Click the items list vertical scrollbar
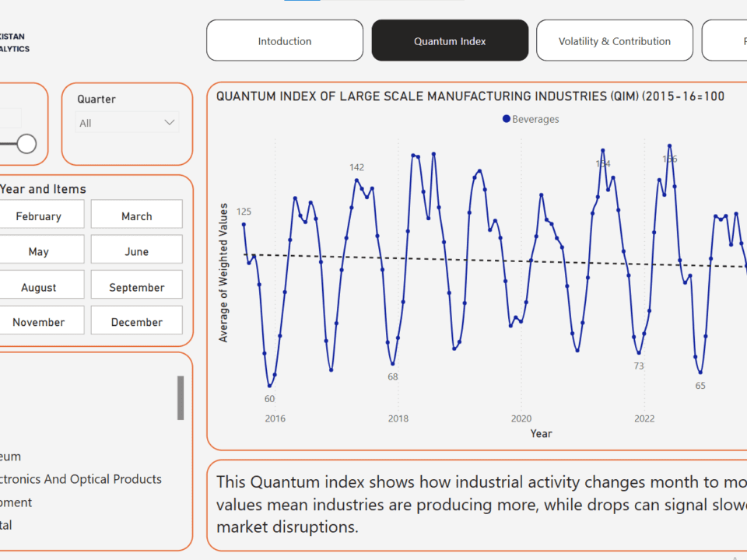This screenshot has height=560, width=747. 181,397
